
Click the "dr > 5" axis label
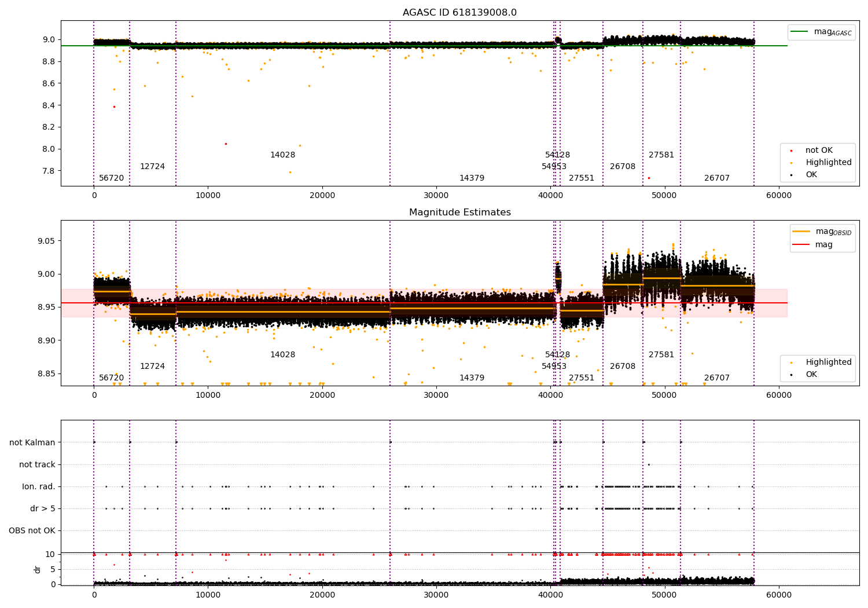click(43, 508)
